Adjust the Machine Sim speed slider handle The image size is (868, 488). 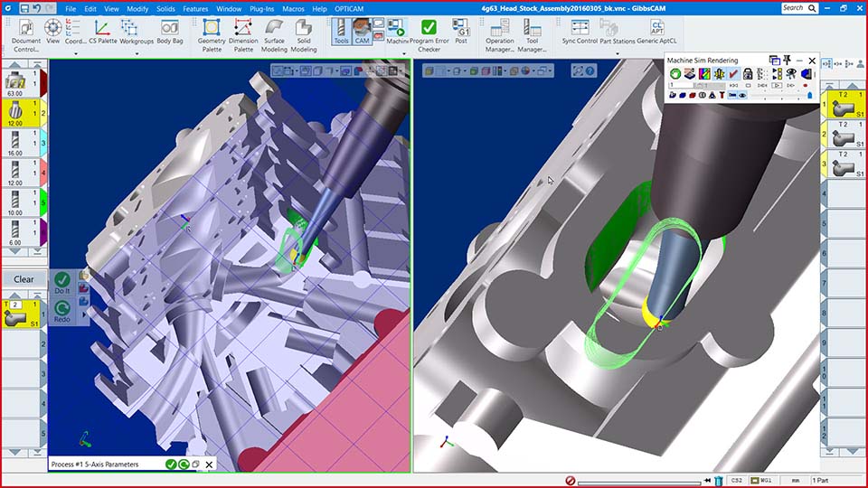click(x=808, y=95)
